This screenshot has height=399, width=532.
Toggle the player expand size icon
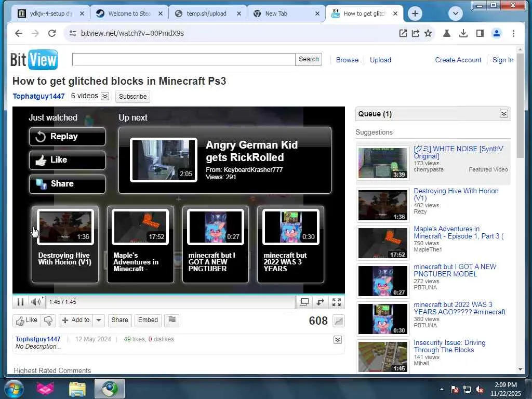click(x=320, y=302)
